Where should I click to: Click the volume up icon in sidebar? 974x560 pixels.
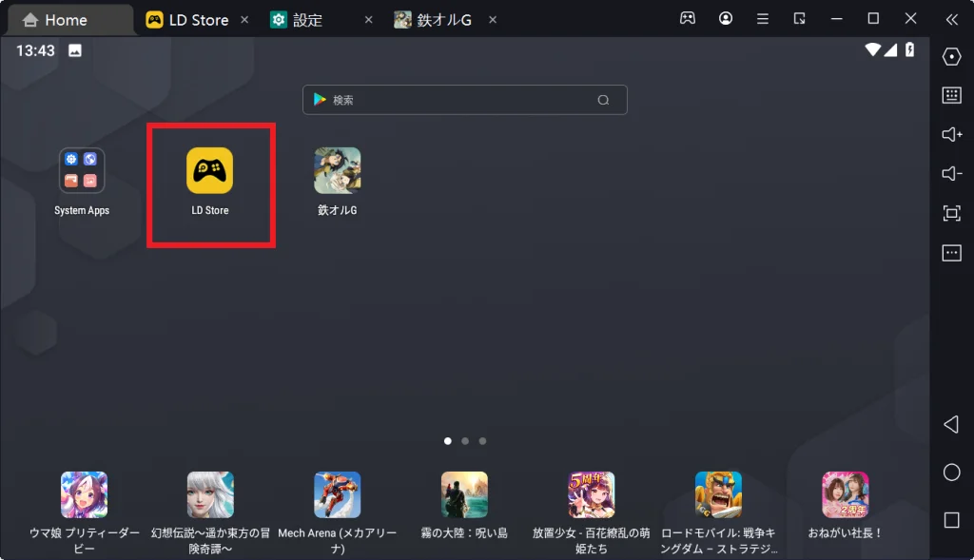[x=951, y=134]
